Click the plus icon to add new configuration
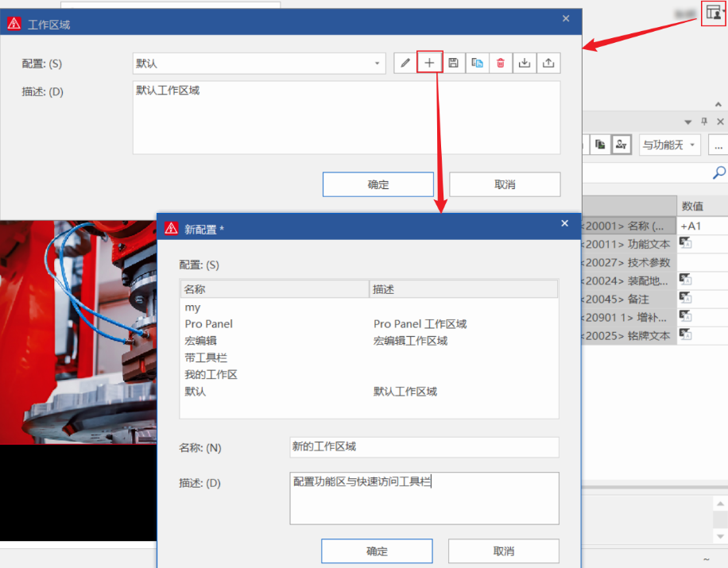The width and height of the screenshot is (728, 568). click(x=429, y=64)
